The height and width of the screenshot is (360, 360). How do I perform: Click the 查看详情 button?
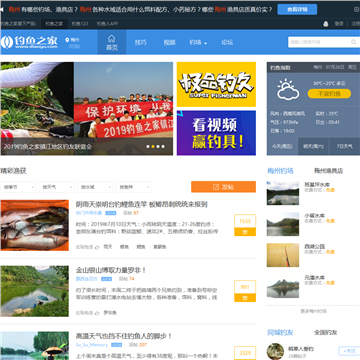point(297,9)
